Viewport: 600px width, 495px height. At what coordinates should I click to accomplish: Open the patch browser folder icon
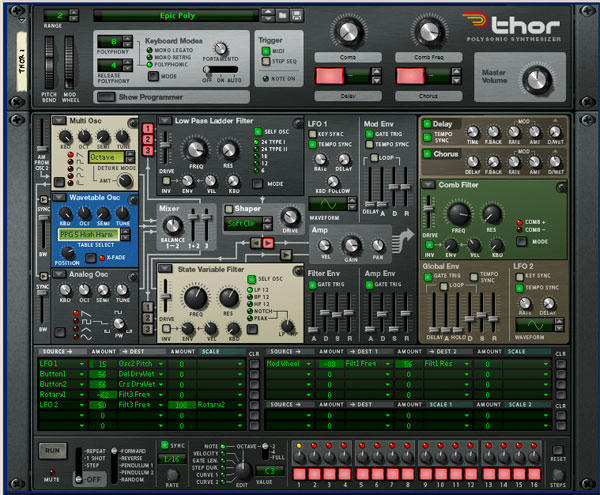282,15
